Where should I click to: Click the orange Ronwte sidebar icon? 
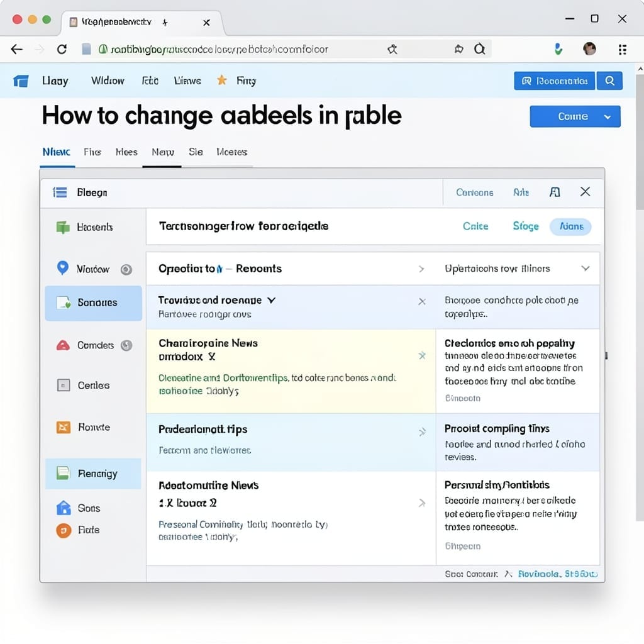(x=64, y=427)
